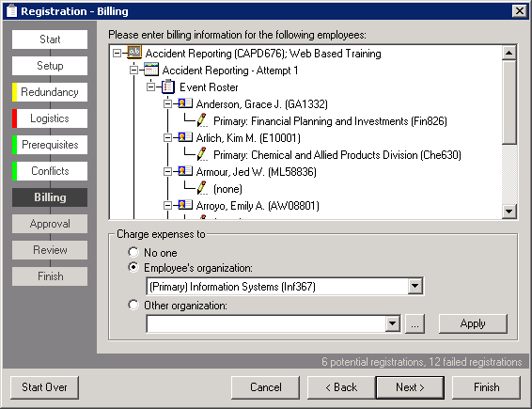Click Jed Armour's employee card icon
Screen dimensions: 532x409
click(x=185, y=171)
